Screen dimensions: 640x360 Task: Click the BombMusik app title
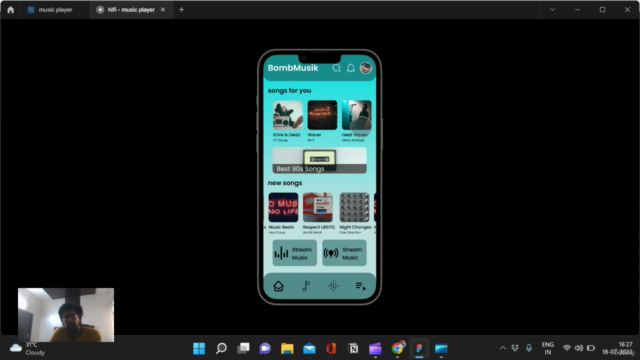pyautogui.click(x=293, y=68)
